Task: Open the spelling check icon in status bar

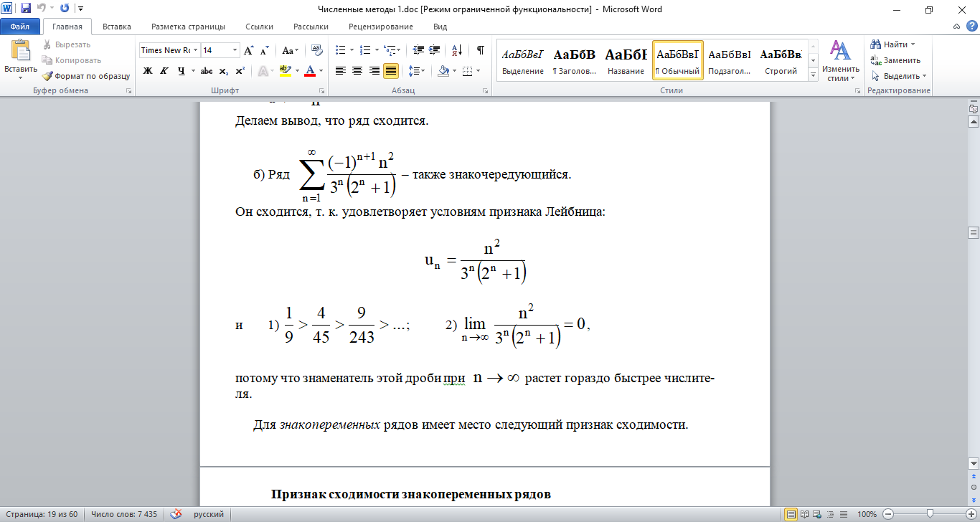Action: 176,514
